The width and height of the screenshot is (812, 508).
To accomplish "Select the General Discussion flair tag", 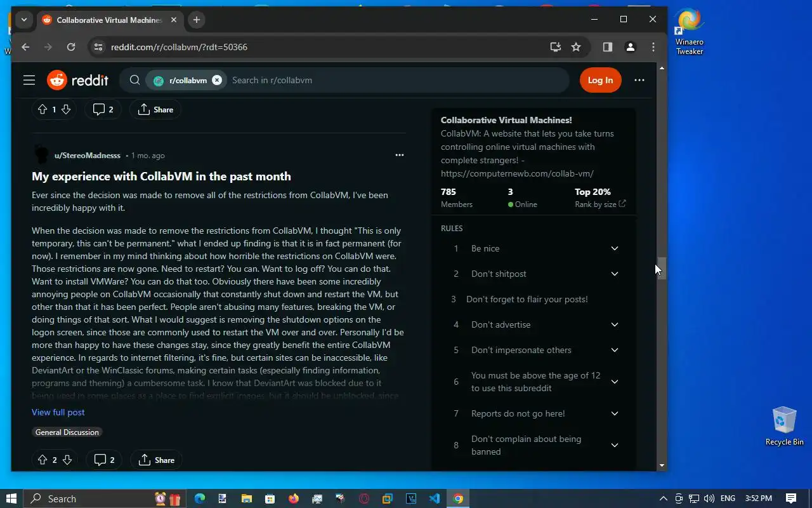I will tap(67, 432).
